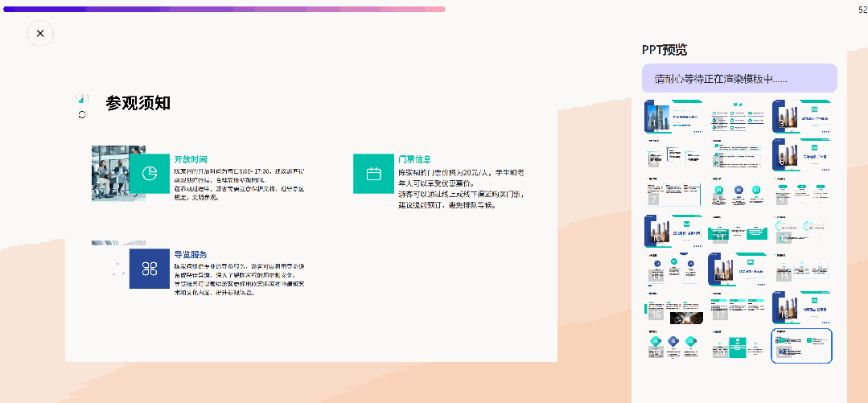Click the purple-pink rendering progress bar
Viewport: 868px width, 403px height.
[224, 9]
